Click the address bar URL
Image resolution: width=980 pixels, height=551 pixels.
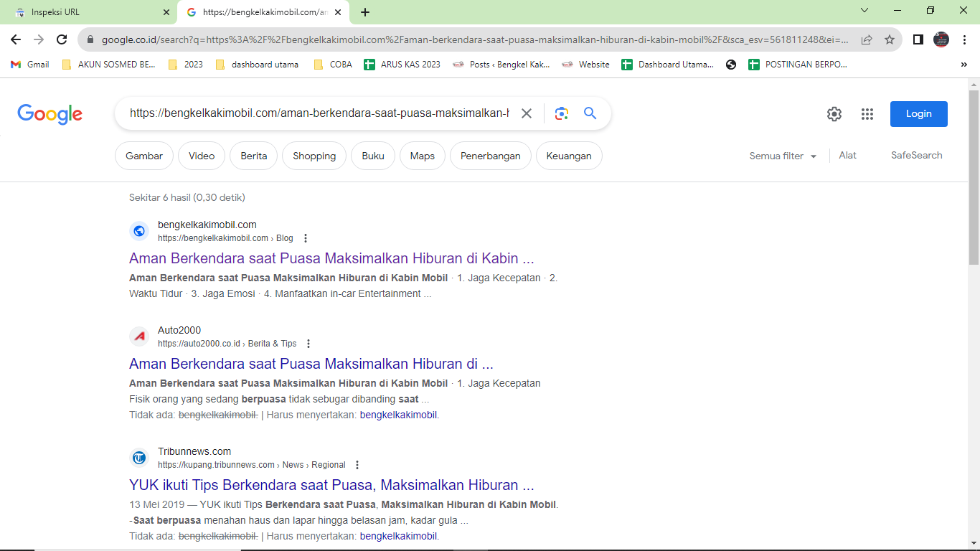(475, 40)
